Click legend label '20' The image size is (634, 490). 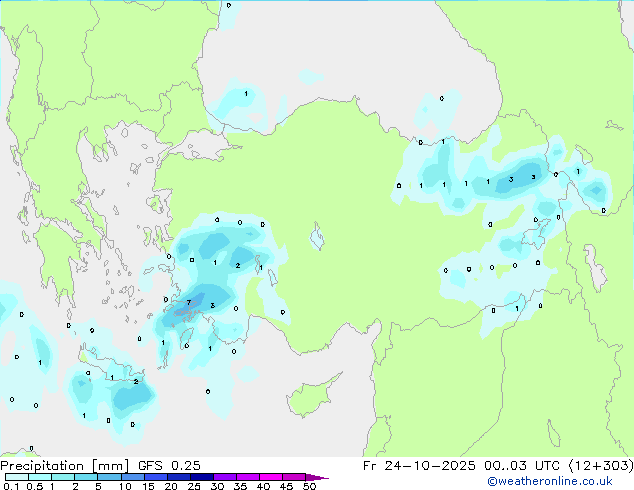(171, 486)
